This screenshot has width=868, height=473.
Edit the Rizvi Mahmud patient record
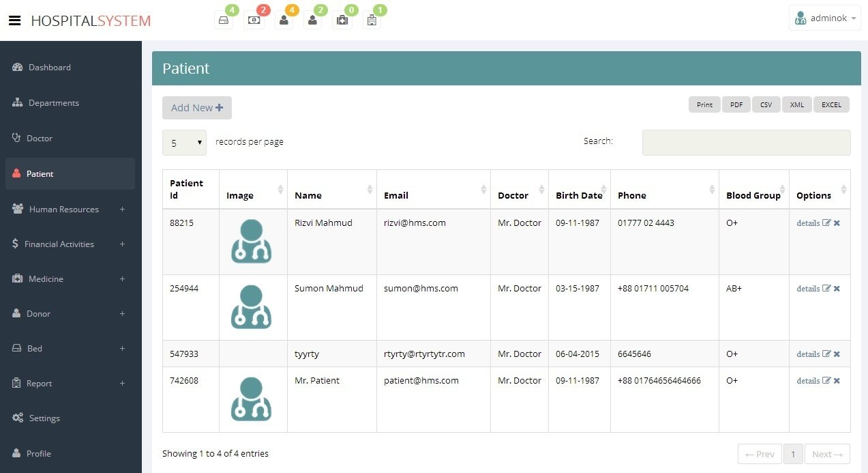click(826, 223)
